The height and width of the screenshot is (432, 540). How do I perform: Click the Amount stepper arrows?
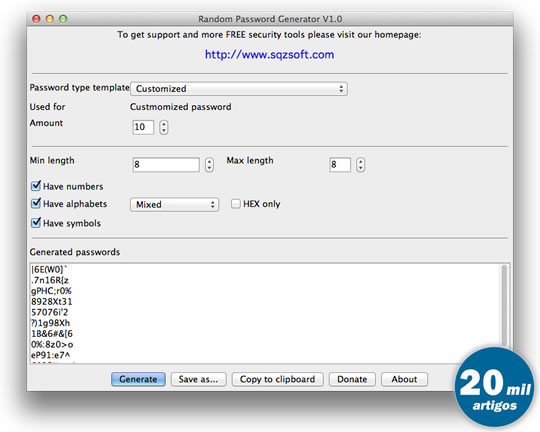(164, 127)
